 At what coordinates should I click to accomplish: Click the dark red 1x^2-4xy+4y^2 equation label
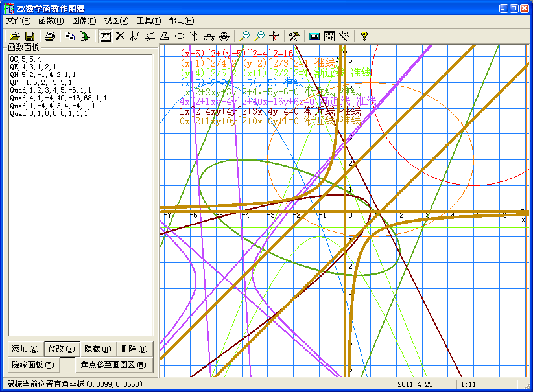pos(270,111)
